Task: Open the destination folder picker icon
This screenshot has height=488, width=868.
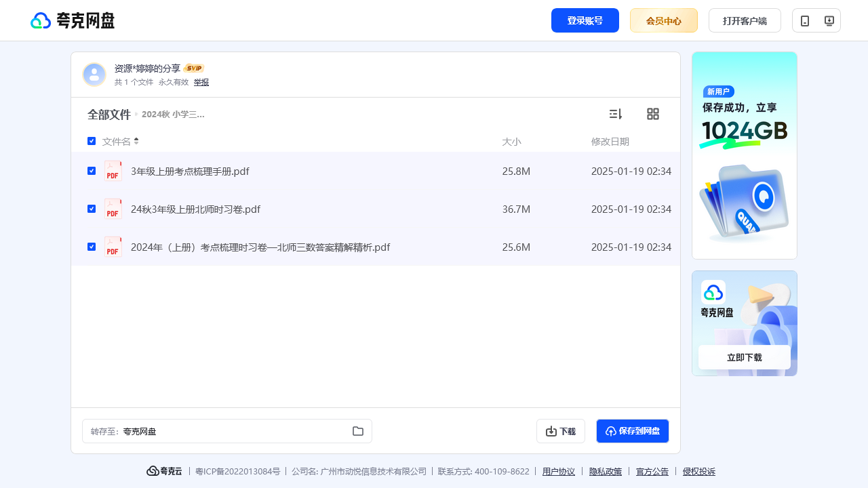Action: point(358,431)
